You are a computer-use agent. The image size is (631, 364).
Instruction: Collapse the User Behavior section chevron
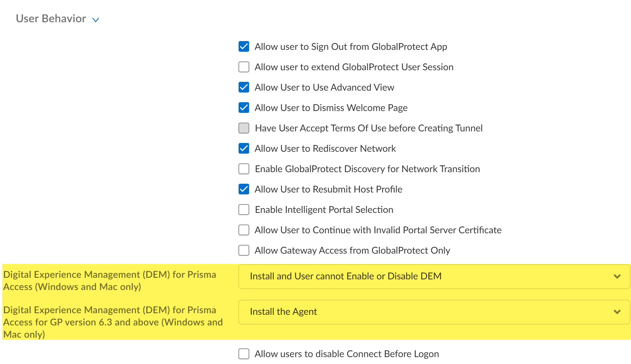tap(96, 20)
